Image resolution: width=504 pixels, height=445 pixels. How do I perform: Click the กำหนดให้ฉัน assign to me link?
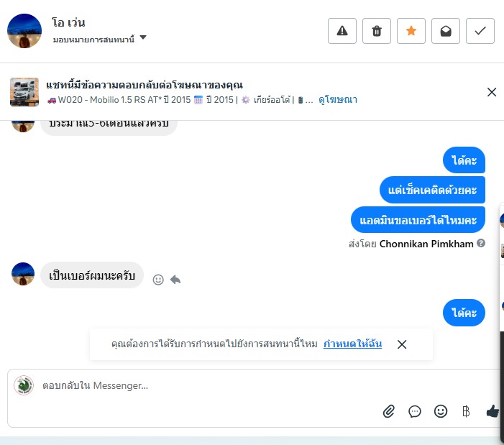click(352, 344)
